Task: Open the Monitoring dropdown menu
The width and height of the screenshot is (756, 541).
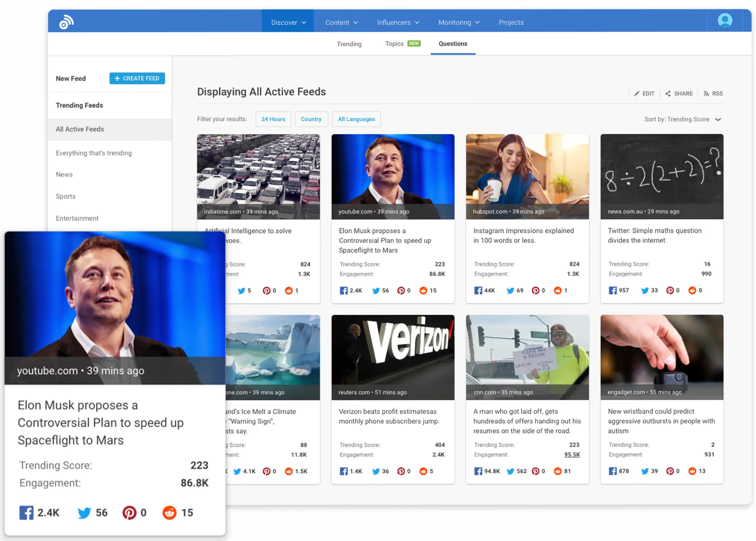Action: coord(459,23)
